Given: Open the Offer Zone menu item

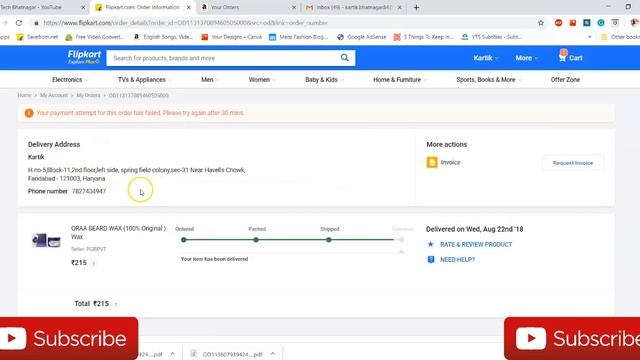Looking at the screenshot, I should pos(565,80).
